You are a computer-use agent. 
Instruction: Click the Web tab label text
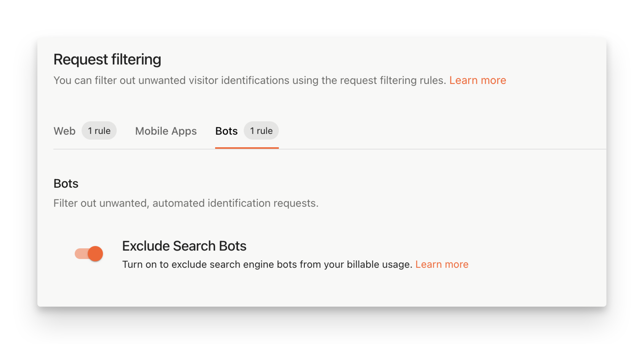[x=64, y=131]
